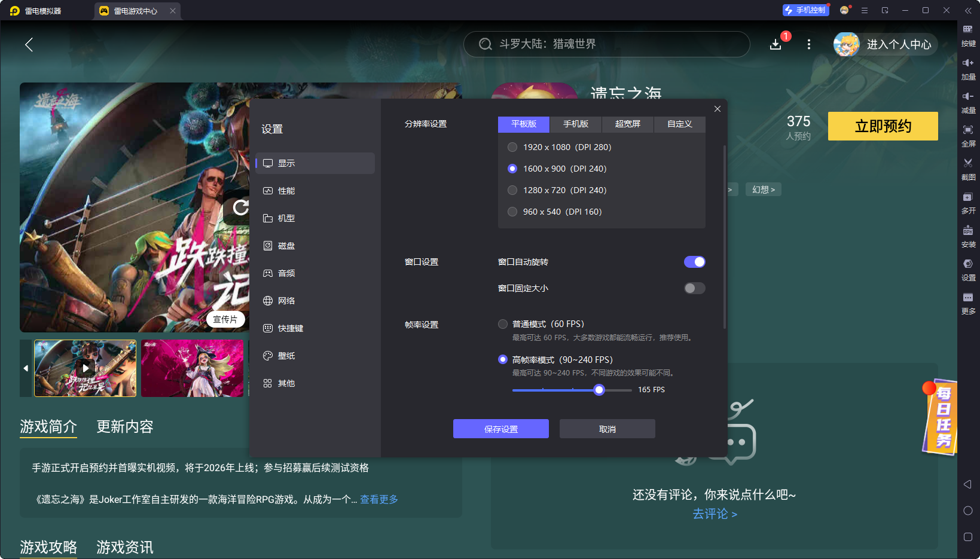Select 1280 x 720 (DPI 240) resolution
This screenshot has width=980, height=559.
(512, 190)
